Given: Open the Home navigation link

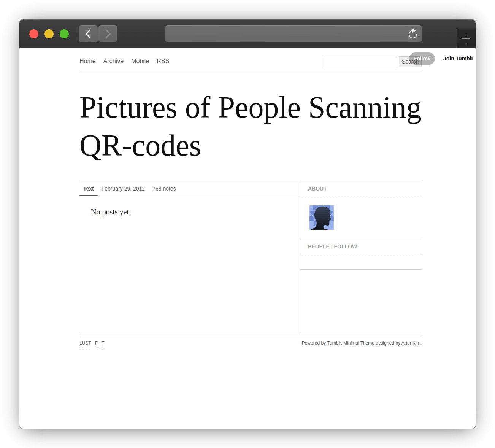Looking at the screenshot, I should [87, 61].
